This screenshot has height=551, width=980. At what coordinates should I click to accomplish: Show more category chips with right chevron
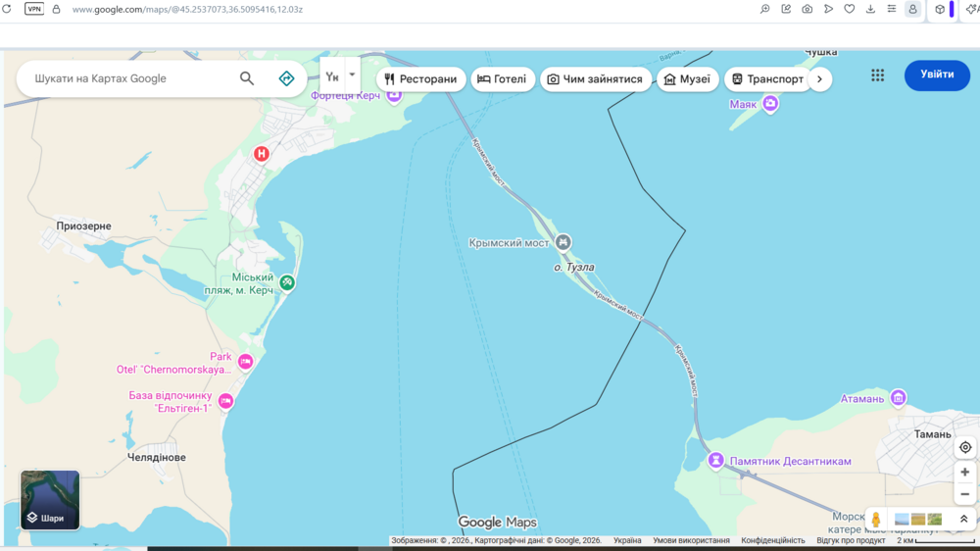click(819, 79)
